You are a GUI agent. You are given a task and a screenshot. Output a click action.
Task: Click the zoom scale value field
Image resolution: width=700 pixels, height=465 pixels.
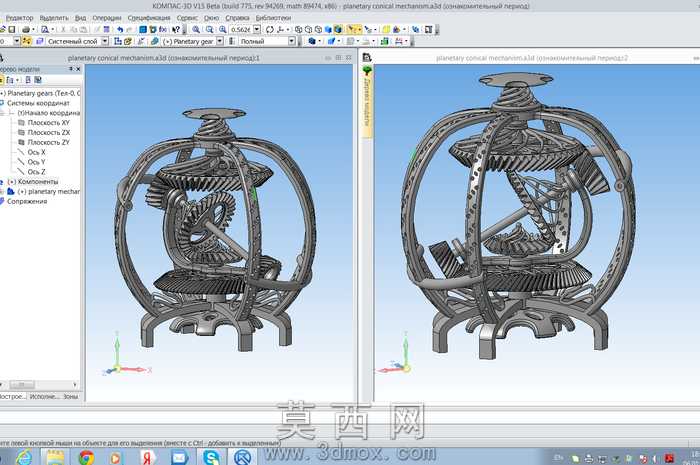(x=241, y=29)
